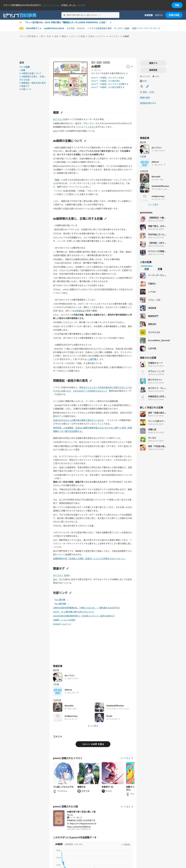Click もっと見る in the sidebar related articles
The height and width of the screenshot is (868, 186).
(x=153, y=205)
